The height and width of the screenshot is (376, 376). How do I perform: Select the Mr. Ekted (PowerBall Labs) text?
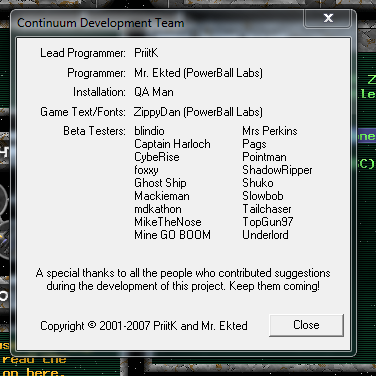click(x=198, y=73)
